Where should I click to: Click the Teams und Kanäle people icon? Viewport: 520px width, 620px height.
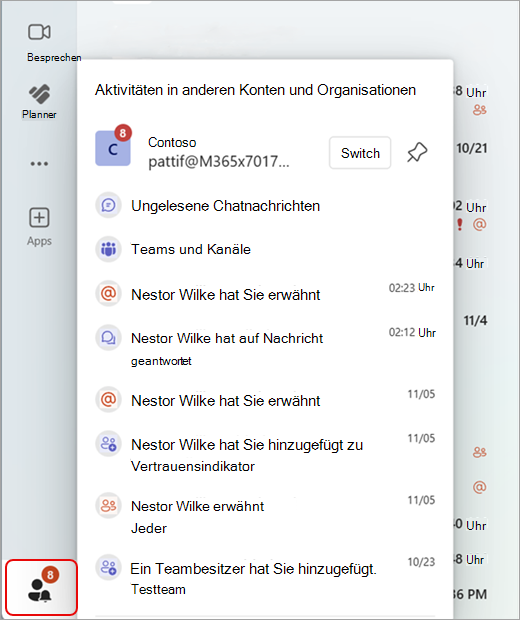tap(108, 249)
